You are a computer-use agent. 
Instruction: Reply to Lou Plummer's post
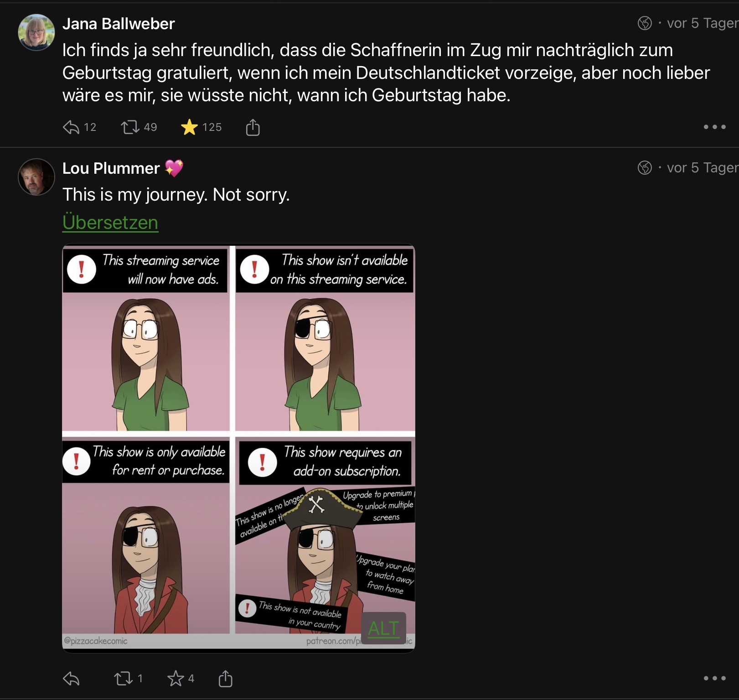[x=71, y=679]
